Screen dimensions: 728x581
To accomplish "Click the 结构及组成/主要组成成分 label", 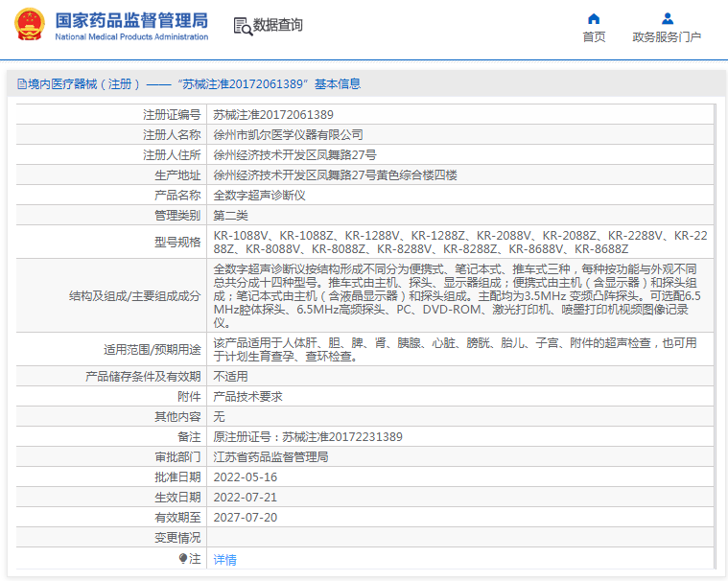I will tap(134, 295).
